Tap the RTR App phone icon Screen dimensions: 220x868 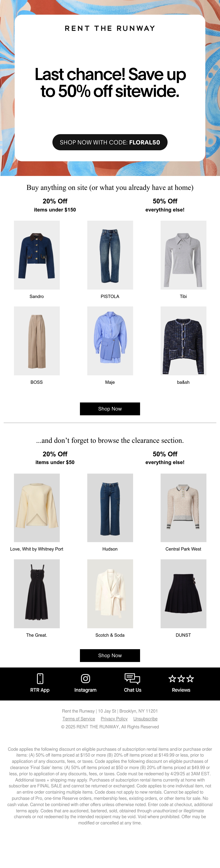pos(40,678)
